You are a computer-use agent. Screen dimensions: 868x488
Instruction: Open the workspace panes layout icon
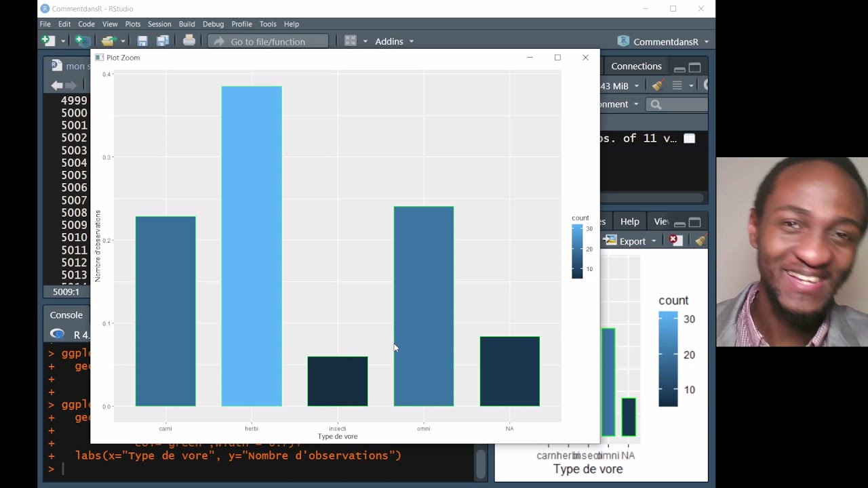tap(351, 41)
